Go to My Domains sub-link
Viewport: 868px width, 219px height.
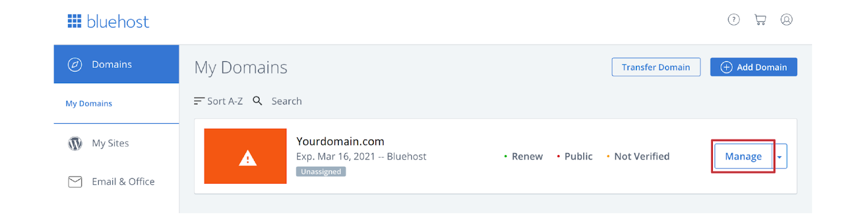tap(89, 103)
